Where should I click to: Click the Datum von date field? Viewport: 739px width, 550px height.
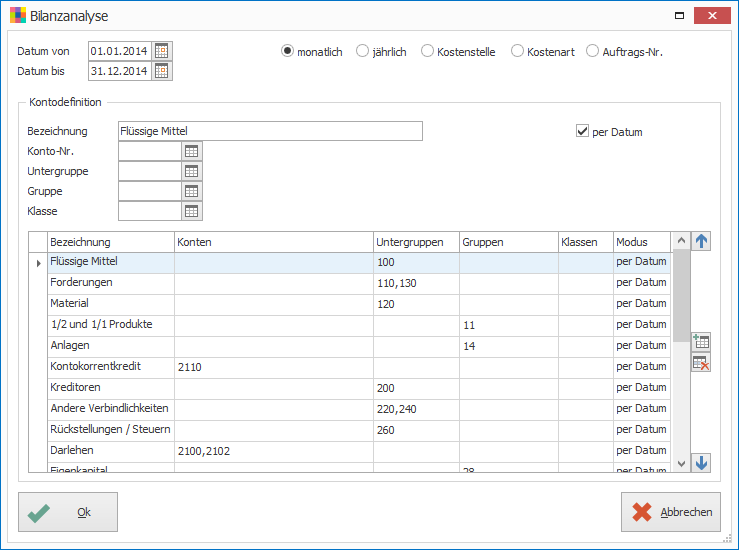(120, 51)
